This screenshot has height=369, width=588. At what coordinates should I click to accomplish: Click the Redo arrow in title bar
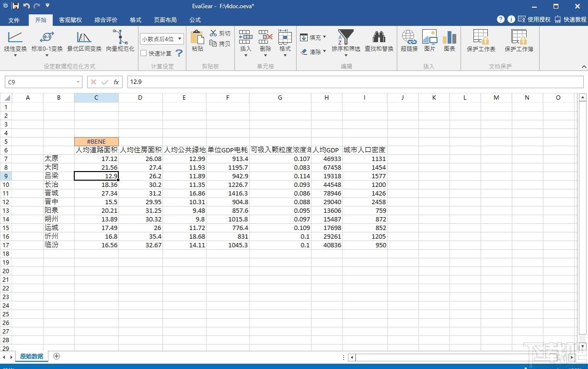point(37,6)
